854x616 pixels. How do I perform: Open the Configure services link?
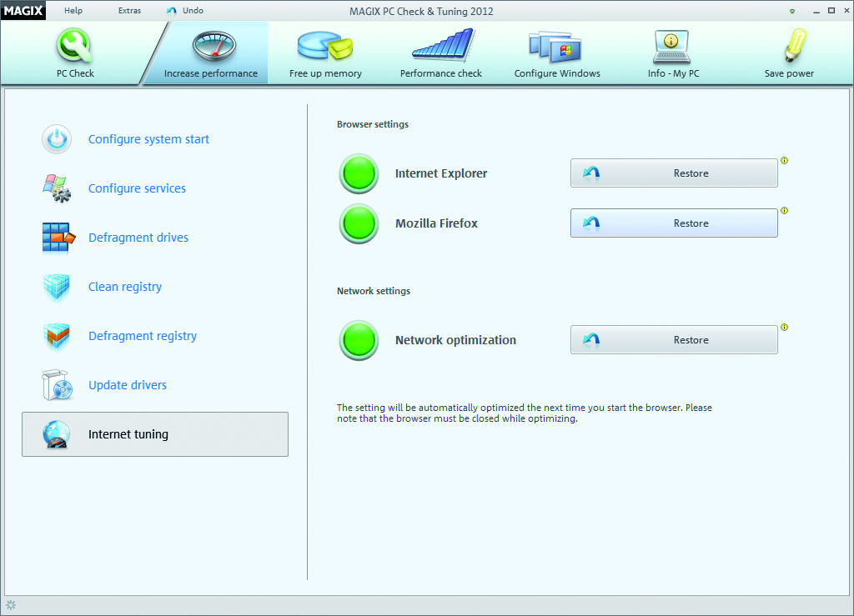tap(137, 189)
